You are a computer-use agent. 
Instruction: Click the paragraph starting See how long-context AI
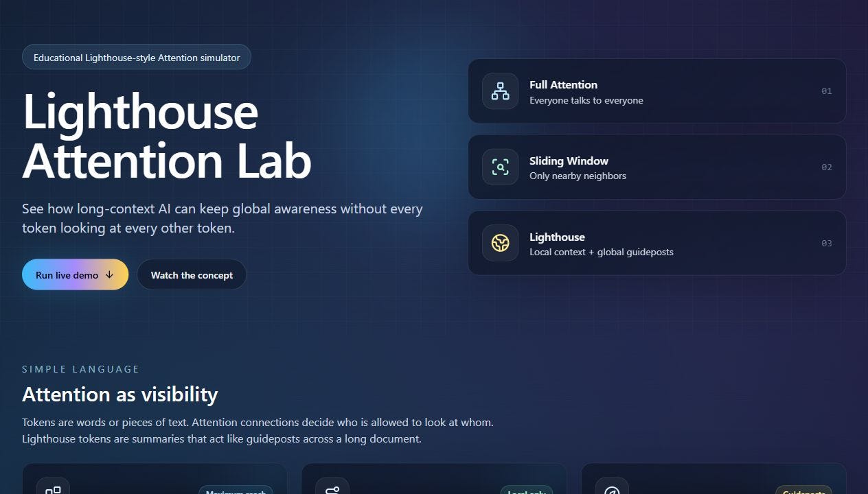point(222,218)
